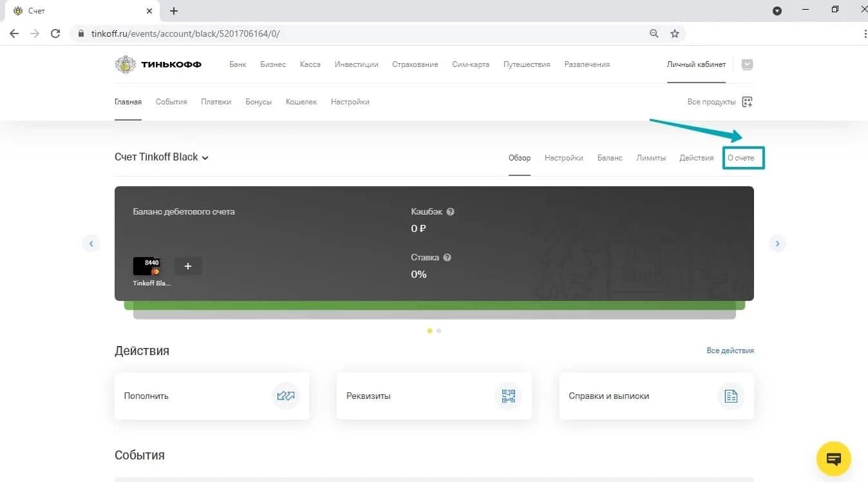Screen dimensions: 868x482
Task: Click the Счет browser tab title
Action: pyautogui.click(x=37, y=11)
